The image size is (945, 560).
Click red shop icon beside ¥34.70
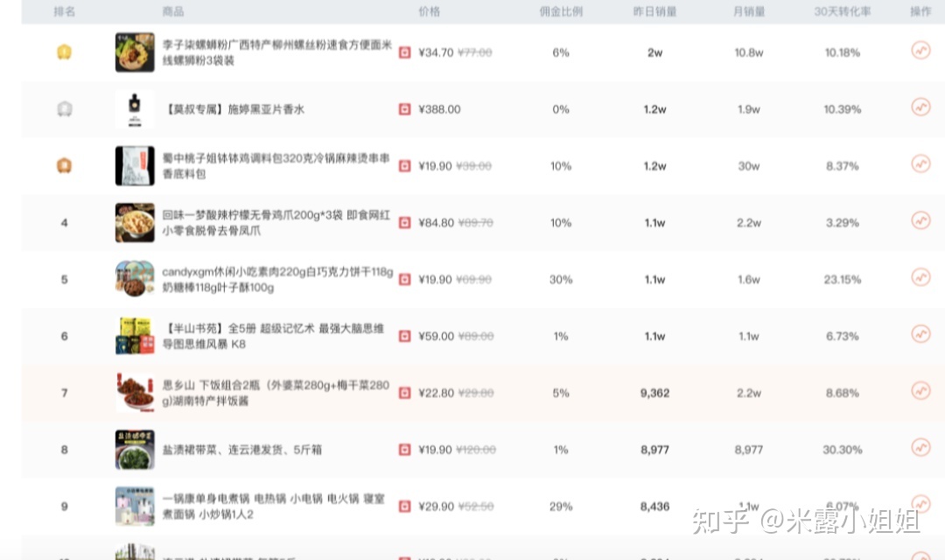pos(405,52)
